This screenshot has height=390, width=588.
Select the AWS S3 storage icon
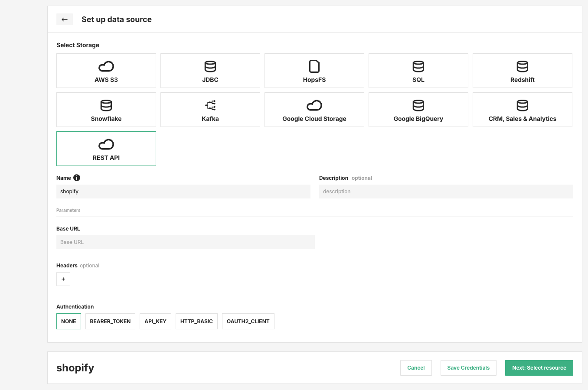click(106, 70)
